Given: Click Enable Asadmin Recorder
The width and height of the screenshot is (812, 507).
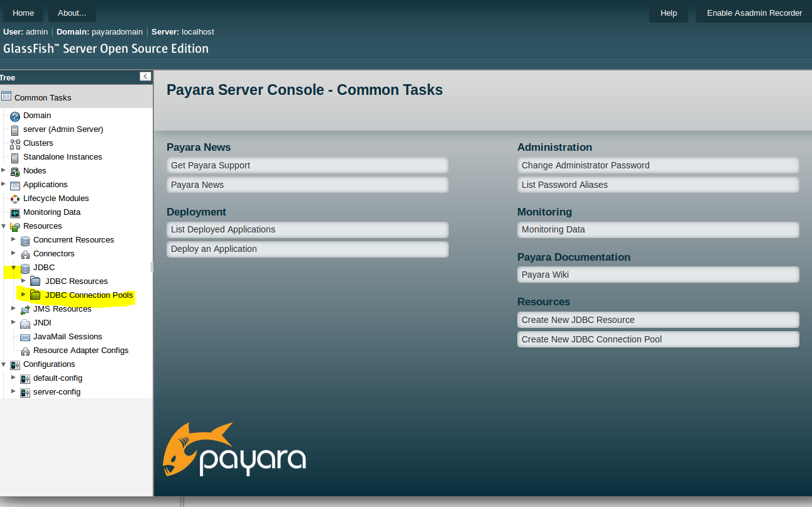Looking at the screenshot, I should [754, 13].
